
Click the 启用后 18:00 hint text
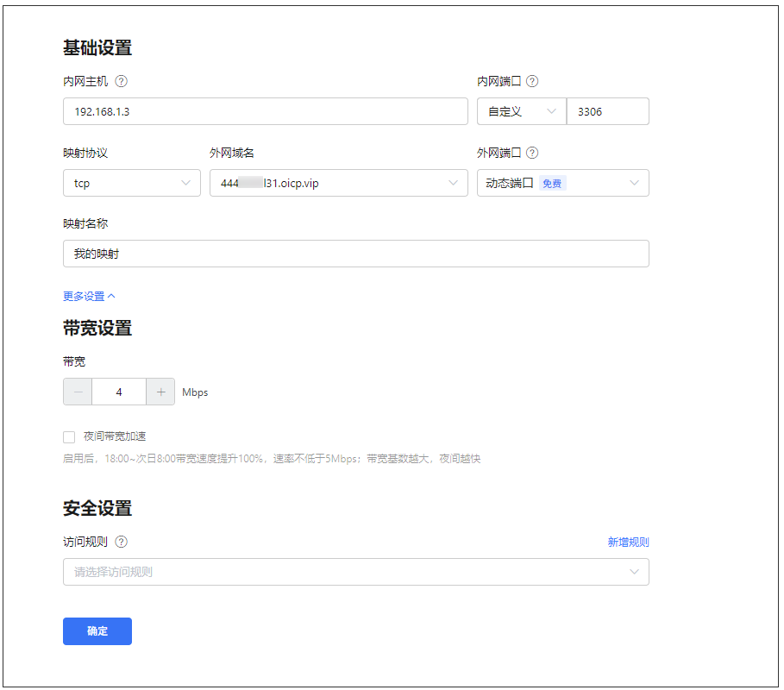(x=272, y=459)
